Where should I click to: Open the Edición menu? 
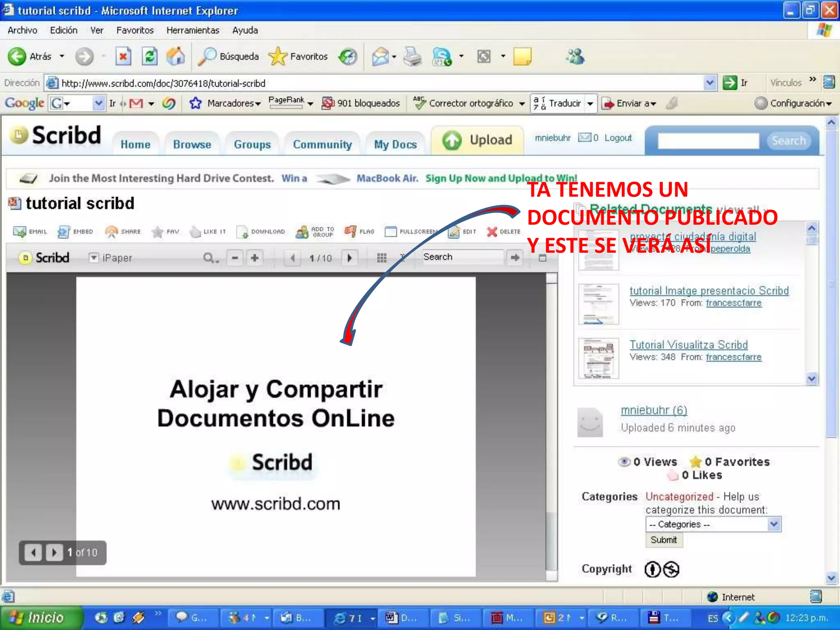point(64,30)
